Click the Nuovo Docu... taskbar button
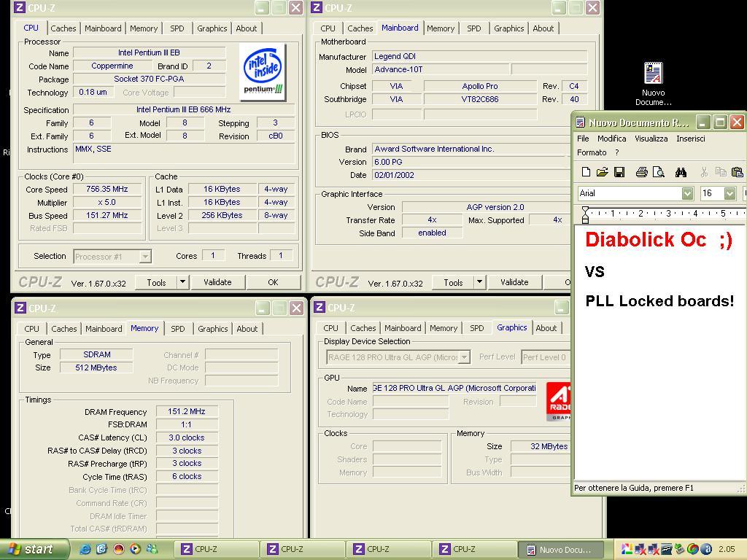 click(x=560, y=550)
